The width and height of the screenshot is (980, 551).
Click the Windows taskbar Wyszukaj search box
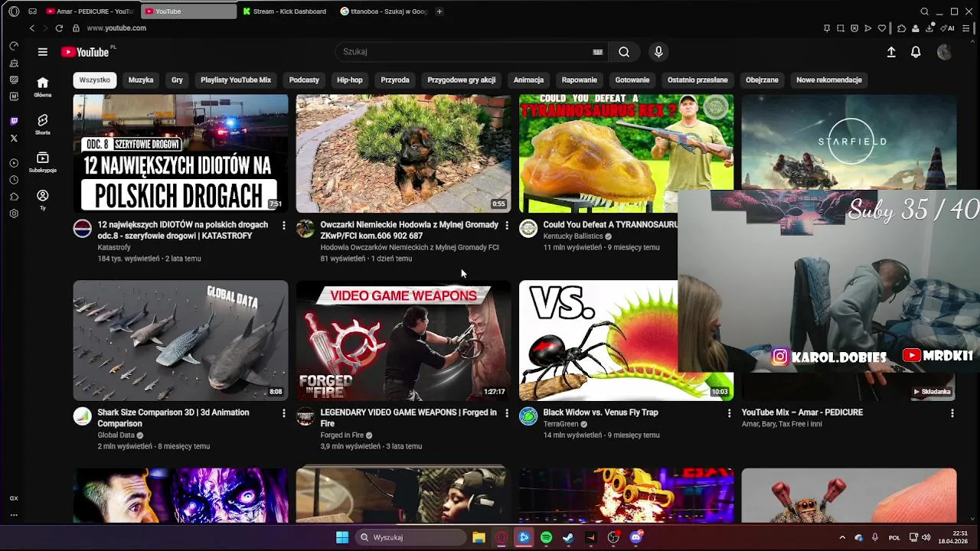click(412, 537)
